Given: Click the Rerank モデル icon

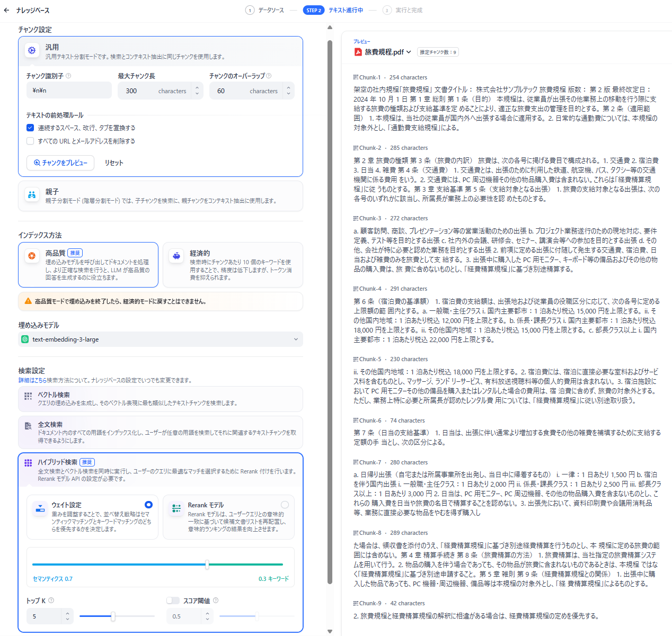Looking at the screenshot, I should 176,509.
